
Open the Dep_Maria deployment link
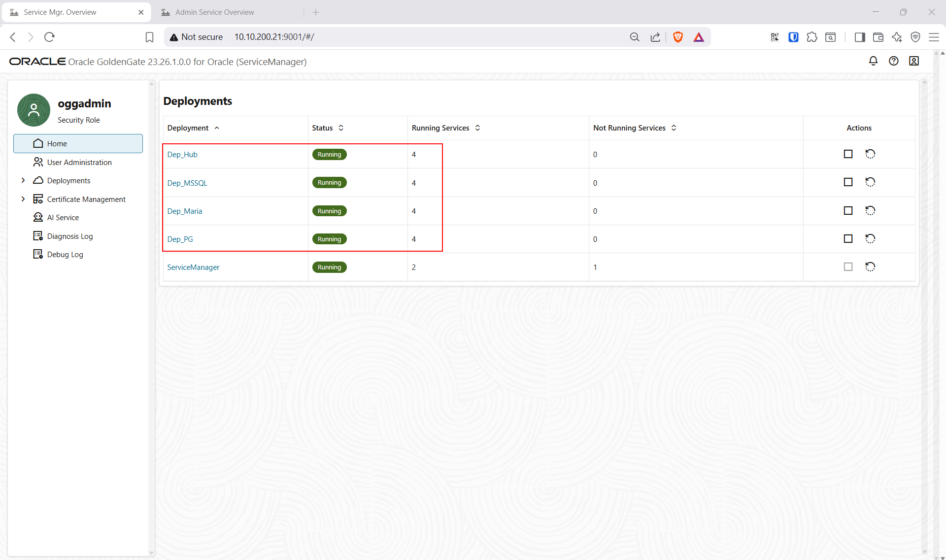click(185, 211)
